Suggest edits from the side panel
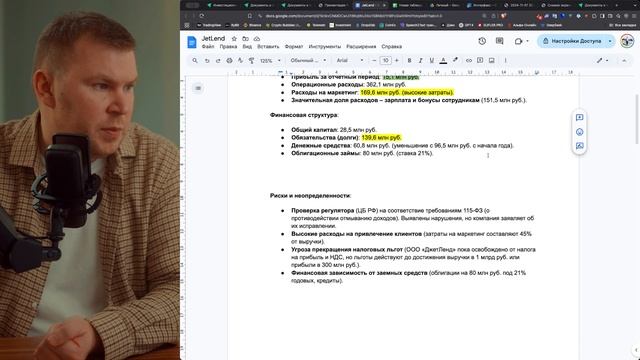The height and width of the screenshot is (360, 640). click(x=579, y=146)
